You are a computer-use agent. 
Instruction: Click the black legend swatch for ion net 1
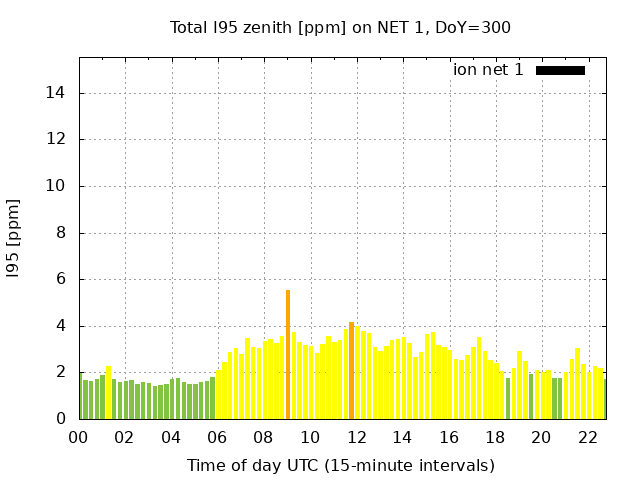(560, 70)
